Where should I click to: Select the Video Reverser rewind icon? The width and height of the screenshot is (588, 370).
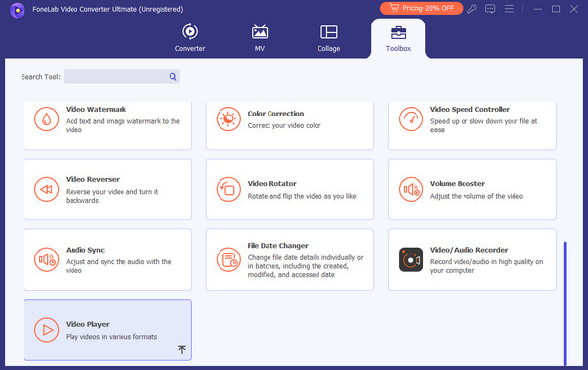46,190
